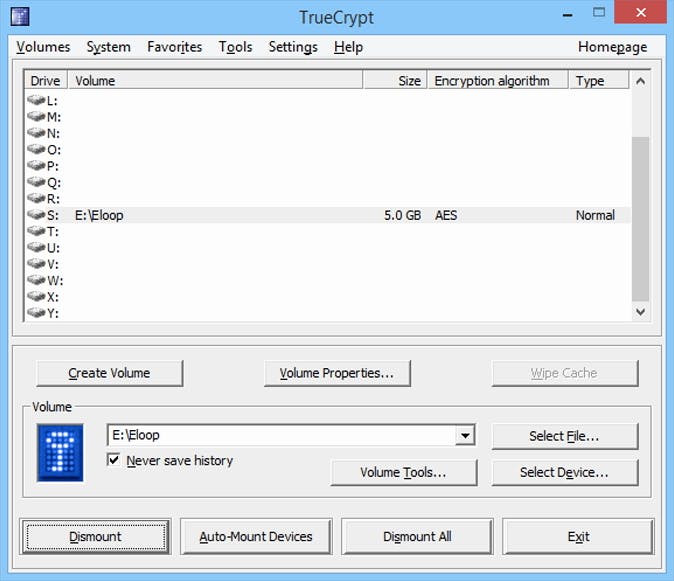
Task: Open the Favorites menu
Action: (175, 47)
